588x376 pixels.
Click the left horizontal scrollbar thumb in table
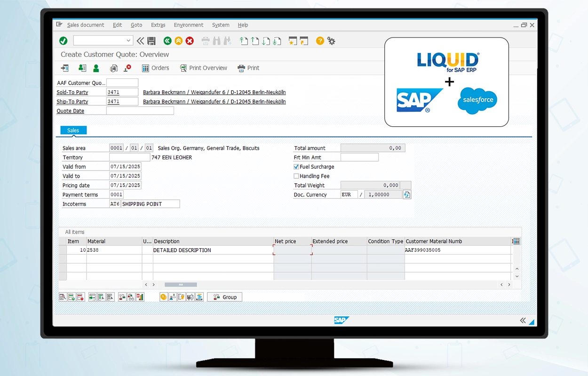[x=181, y=285]
